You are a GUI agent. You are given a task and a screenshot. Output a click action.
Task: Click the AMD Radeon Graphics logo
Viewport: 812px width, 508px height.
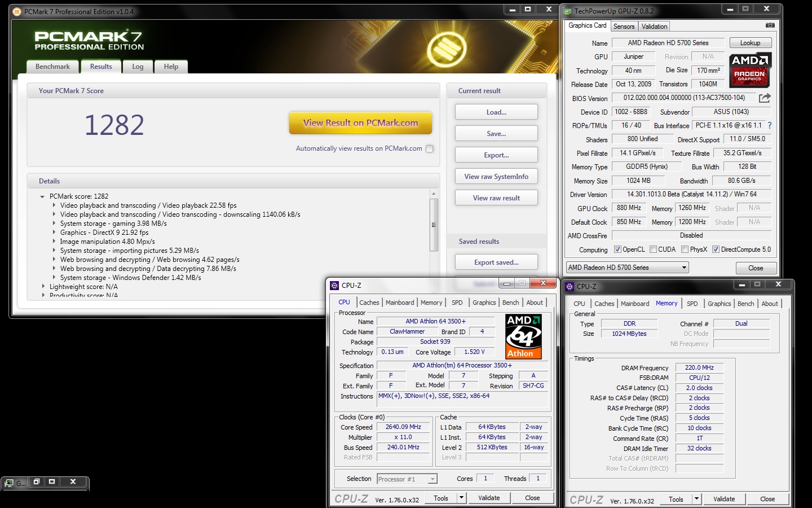pyautogui.click(x=749, y=70)
